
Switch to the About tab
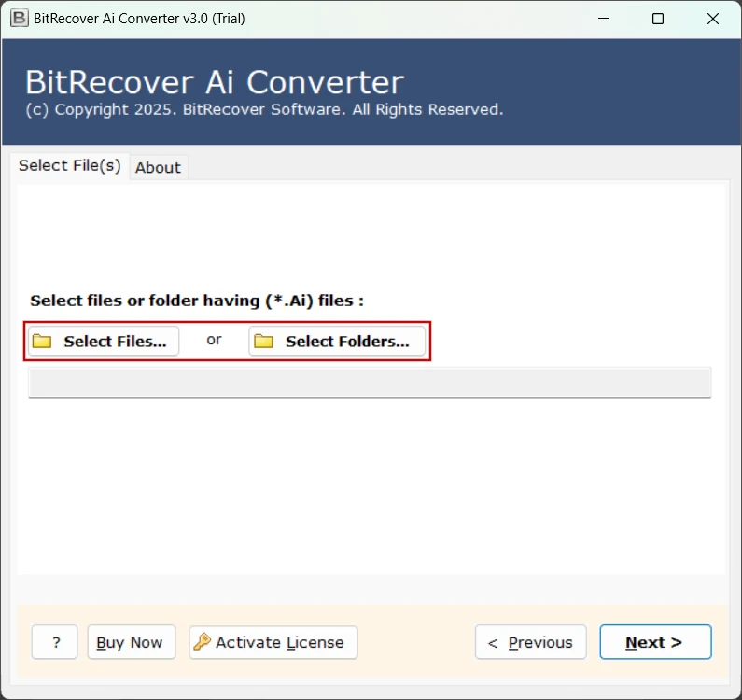pos(158,167)
